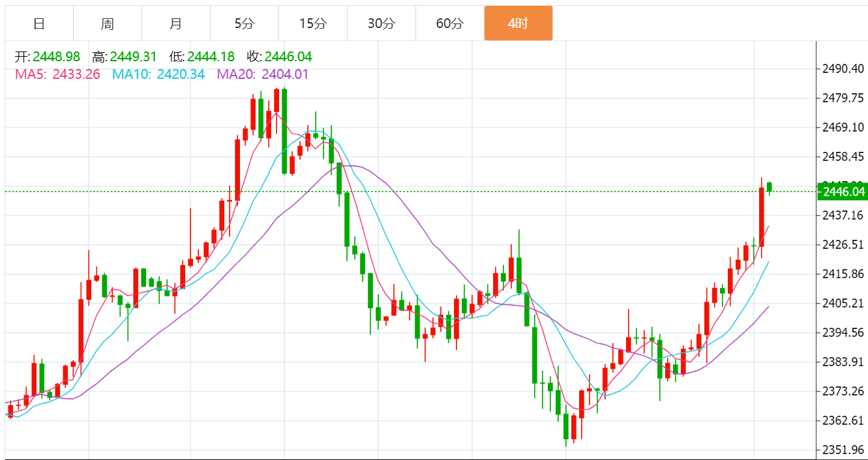
Task: Select the 15分 timeframe tab
Action: point(313,23)
